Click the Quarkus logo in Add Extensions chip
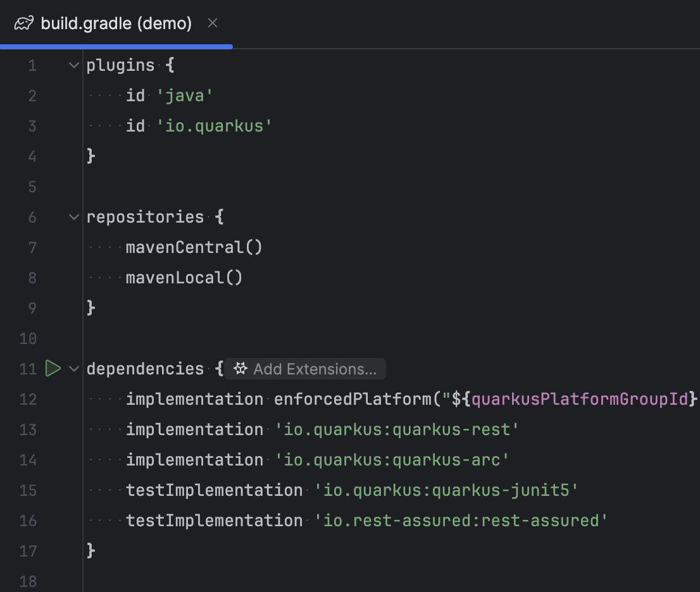The image size is (700, 592). [241, 368]
